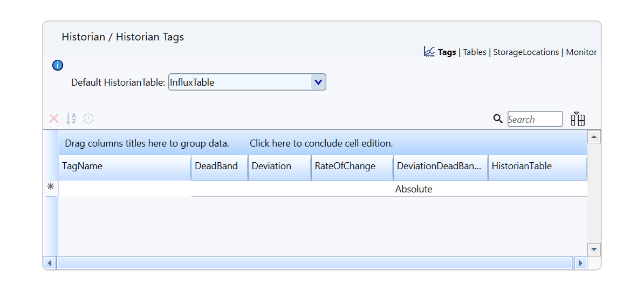Click the red X delete icon
The width and height of the screenshot is (644, 291).
pyautogui.click(x=54, y=119)
